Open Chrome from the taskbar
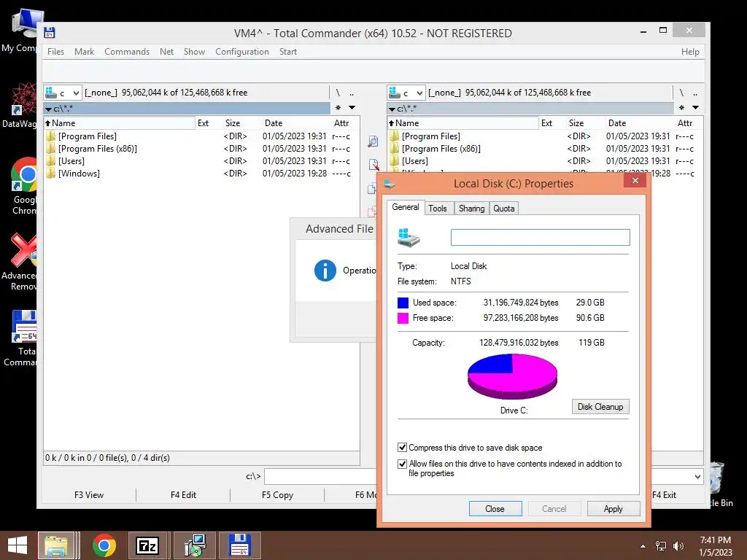Viewport: 747px width, 560px height. [104, 545]
